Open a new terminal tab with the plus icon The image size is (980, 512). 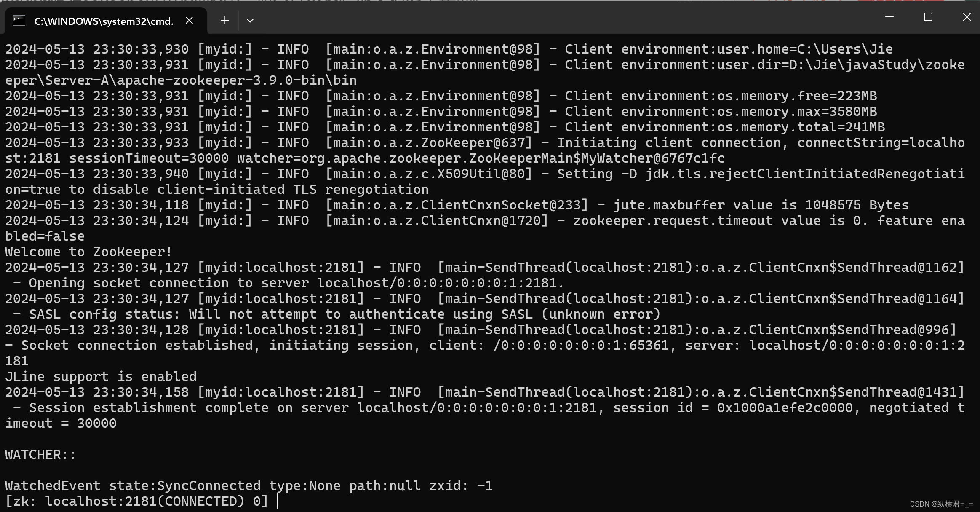[224, 20]
